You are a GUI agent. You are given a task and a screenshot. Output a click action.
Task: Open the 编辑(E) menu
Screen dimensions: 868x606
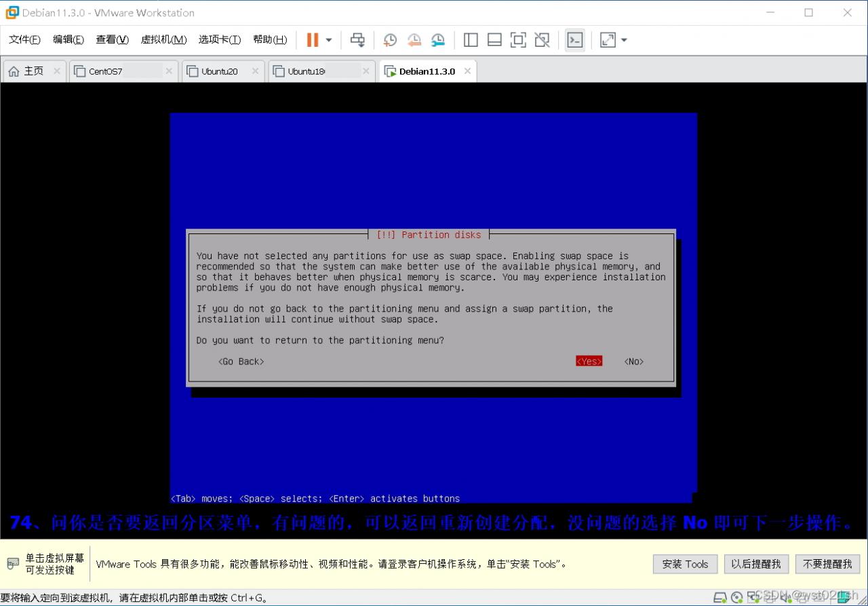68,39
